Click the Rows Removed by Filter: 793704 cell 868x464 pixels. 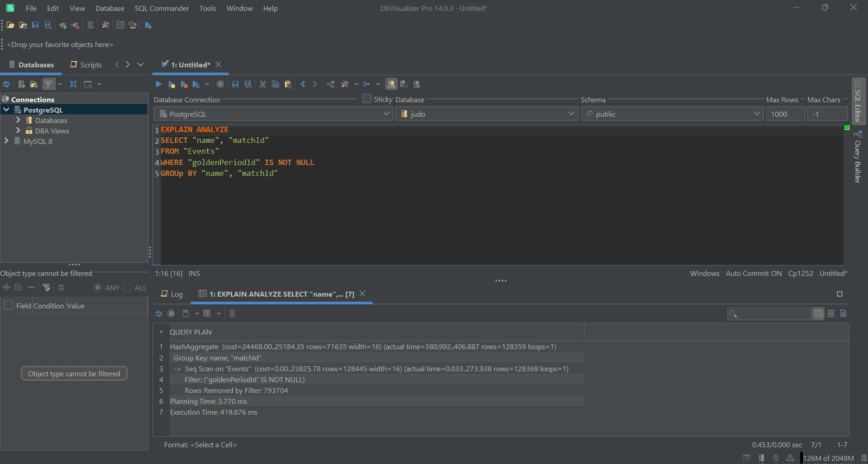[376, 391]
